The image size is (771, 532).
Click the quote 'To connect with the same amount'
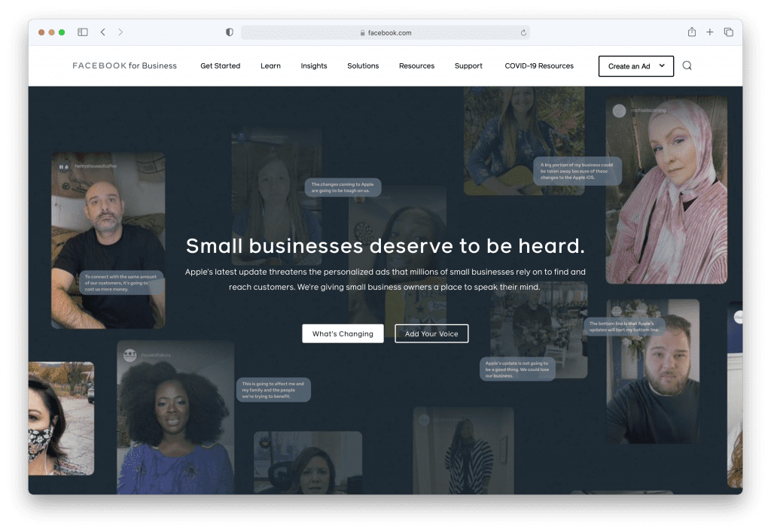(x=121, y=283)
